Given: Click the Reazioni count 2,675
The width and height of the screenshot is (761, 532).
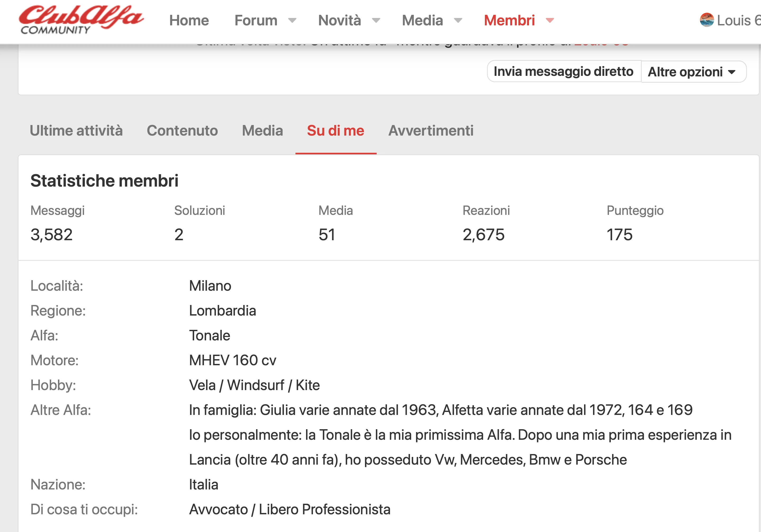Looking at the screenshot, I should tap(484, 234).
